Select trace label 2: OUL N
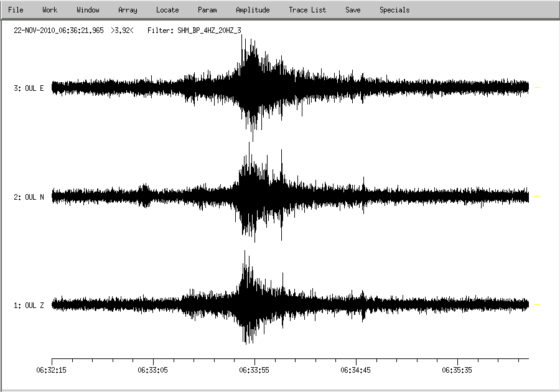This screenshot has height=392, width=560. (x=29, y=197)
